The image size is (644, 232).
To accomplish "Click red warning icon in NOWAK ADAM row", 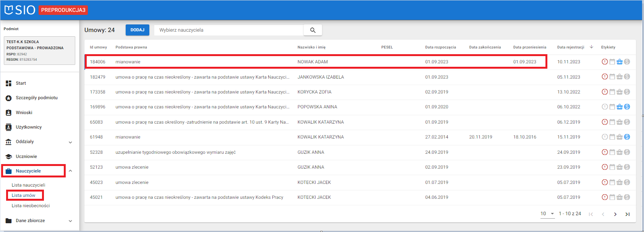I will click(x=605, y=62).
